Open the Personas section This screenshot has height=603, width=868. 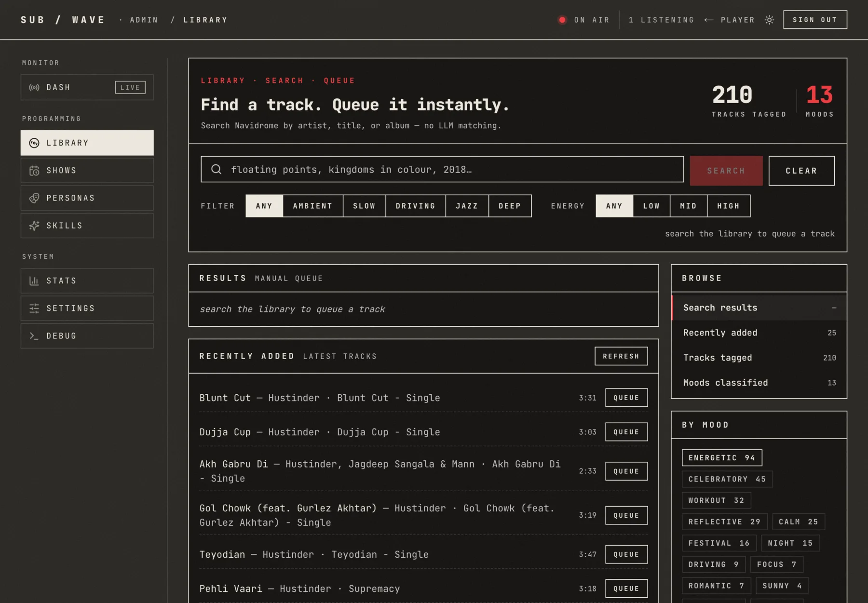[87, 198]
